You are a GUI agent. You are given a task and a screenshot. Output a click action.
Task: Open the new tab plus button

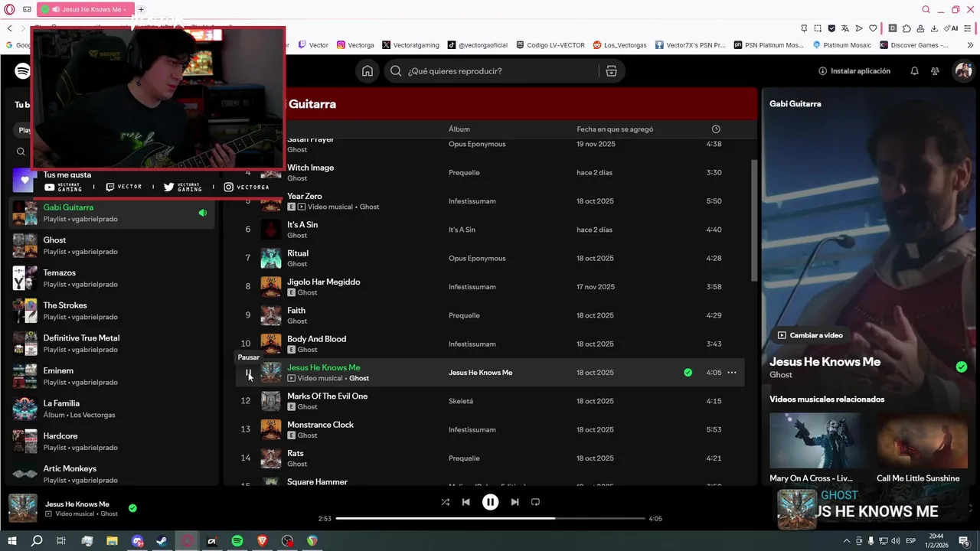click(x=141, y=9)
